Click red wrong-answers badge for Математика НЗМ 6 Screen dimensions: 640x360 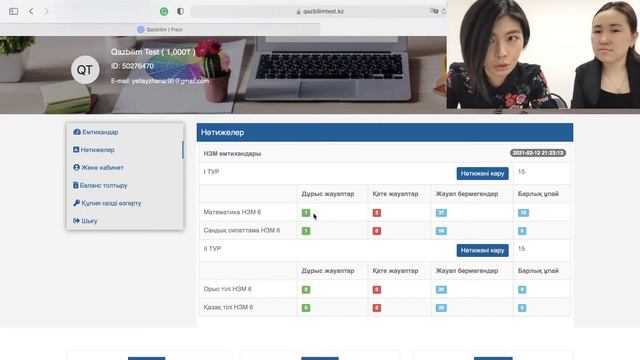tap(377, 213)
